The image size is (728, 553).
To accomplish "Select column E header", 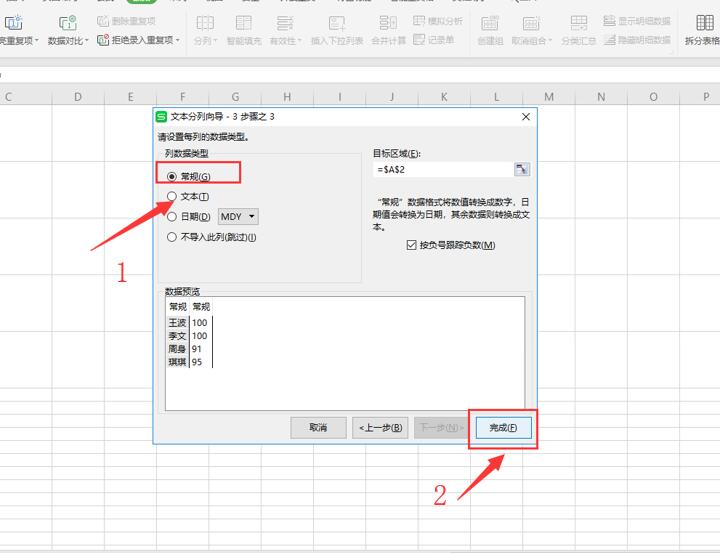I will click(130, 97).
